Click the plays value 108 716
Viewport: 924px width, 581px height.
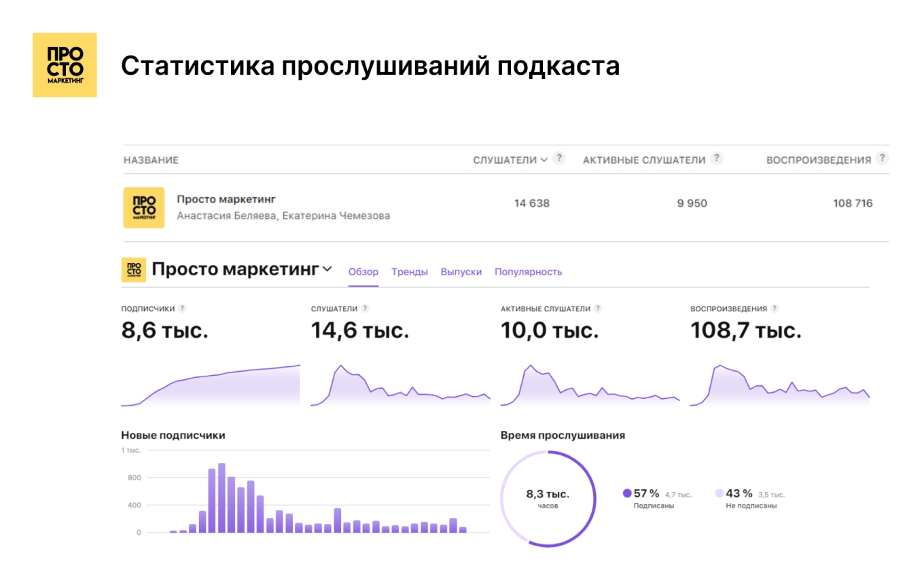tap(853, 203)
